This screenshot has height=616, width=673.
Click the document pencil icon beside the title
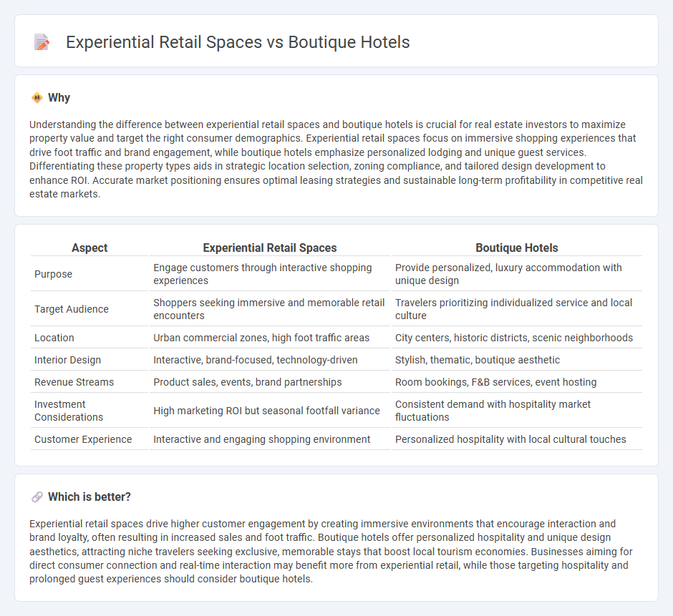tap(42, 42)
